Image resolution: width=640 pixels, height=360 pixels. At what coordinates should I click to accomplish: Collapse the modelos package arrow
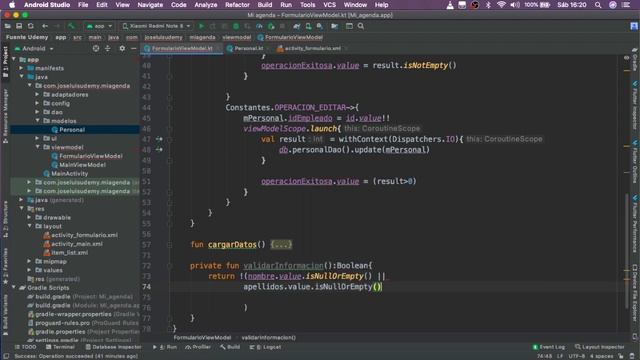[x=38, y=121]
